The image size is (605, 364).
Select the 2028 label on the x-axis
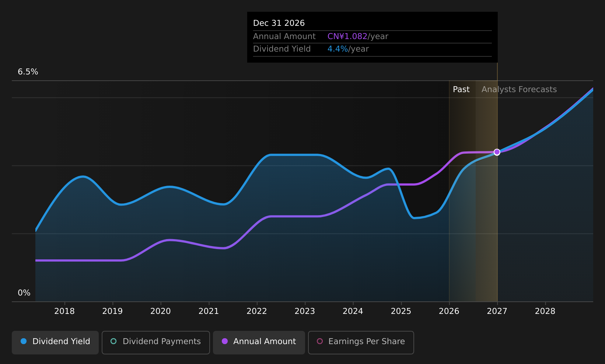[545, 311]
